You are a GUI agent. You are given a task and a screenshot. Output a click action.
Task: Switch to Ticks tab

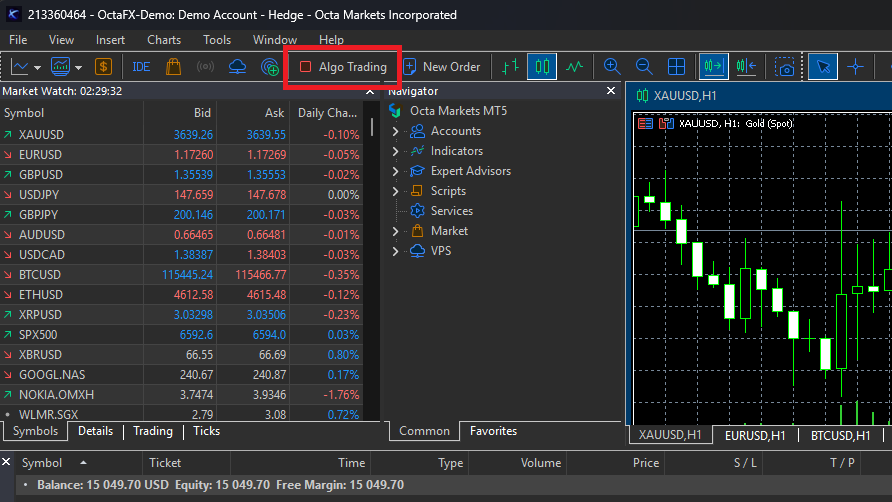[207, 431]
